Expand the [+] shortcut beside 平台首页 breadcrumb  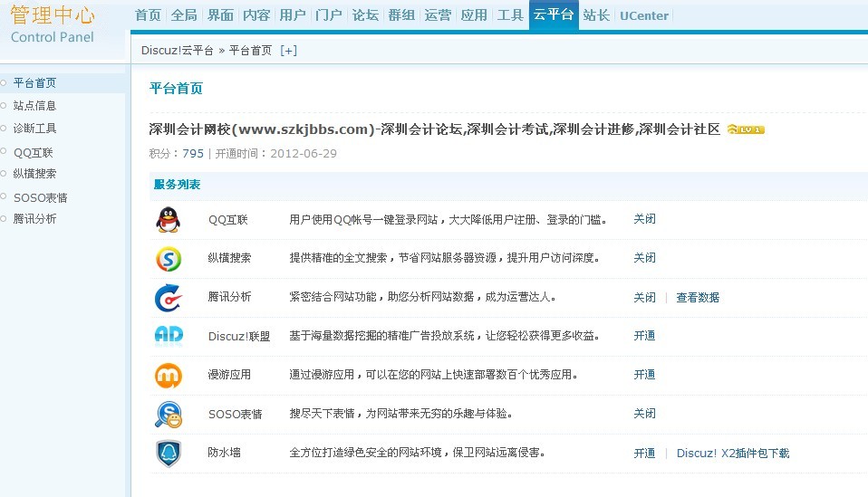coord(288,51)
